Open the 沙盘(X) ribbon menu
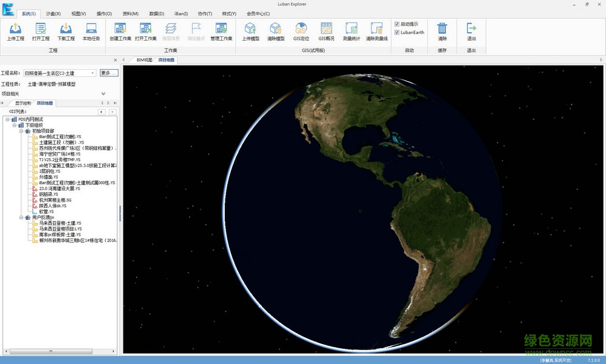This screenshot has width=606, height=364. click(53, 13)
